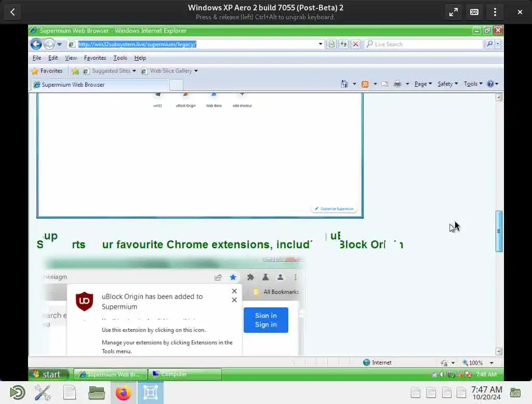
Task: Switch to Supermium Web Browser taskbar button
Action: [110, 374]
